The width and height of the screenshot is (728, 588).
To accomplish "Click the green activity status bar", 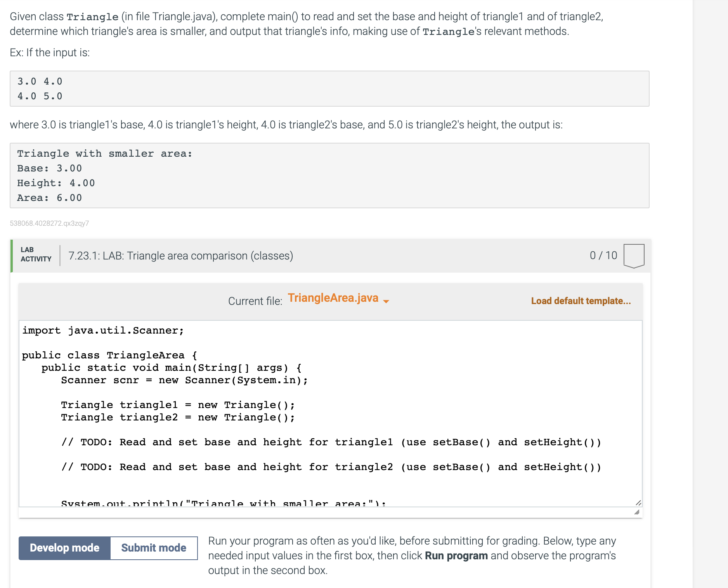I will click(12, 255).
